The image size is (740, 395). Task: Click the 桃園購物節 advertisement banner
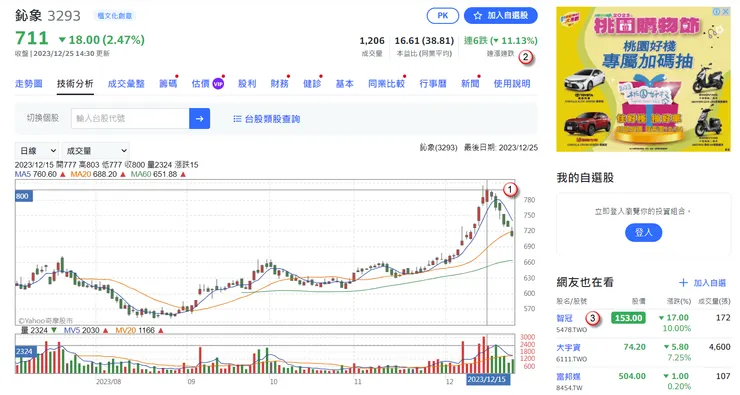pyautogui.click(x=643, y=79)
